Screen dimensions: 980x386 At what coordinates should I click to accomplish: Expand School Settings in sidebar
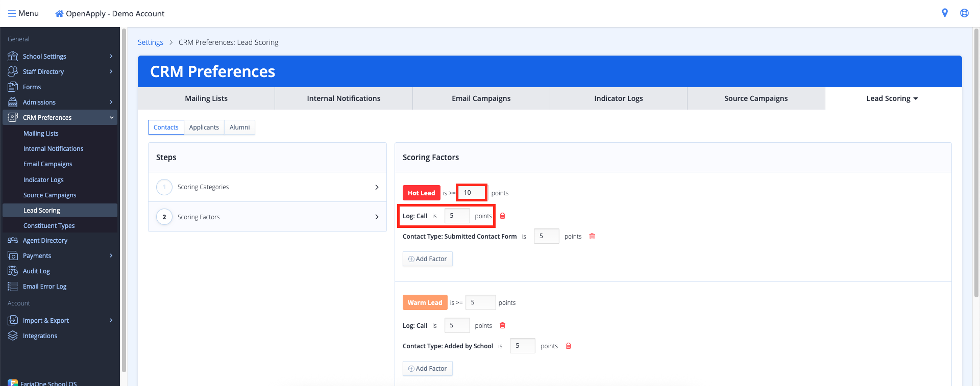click(111, 56)
